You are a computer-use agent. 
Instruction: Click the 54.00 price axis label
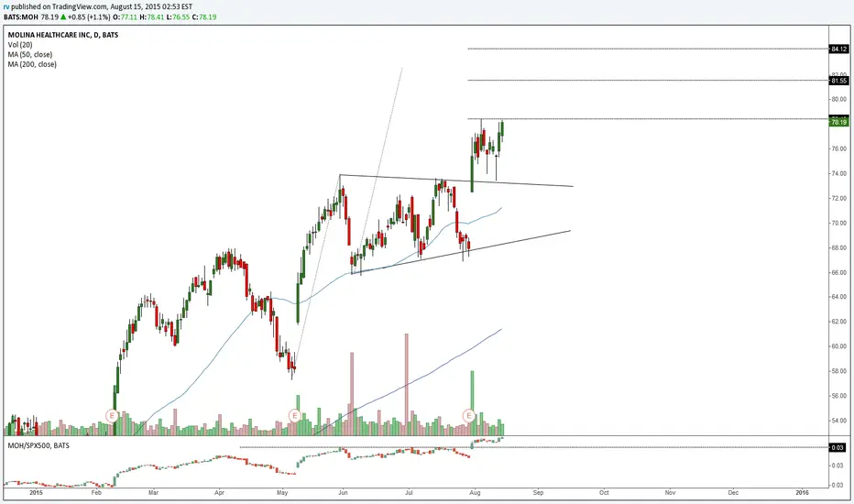838,421
